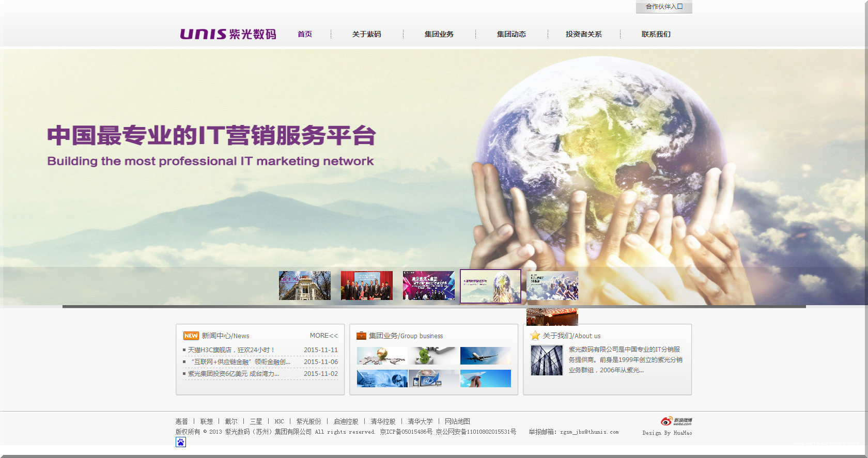Click the glass building About us thumbnail
Screen dimensions: 868x458
(x=547, y=360)
